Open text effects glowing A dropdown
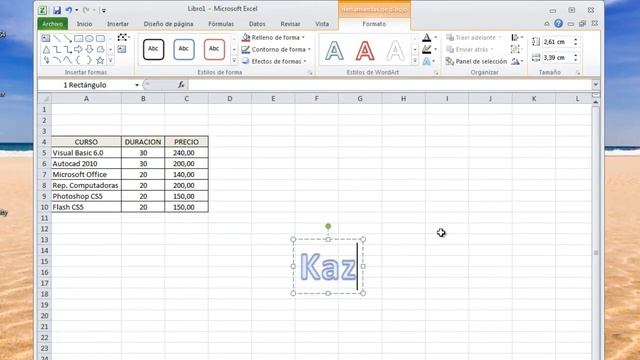The image size is (640, 360). click(433, 61)
